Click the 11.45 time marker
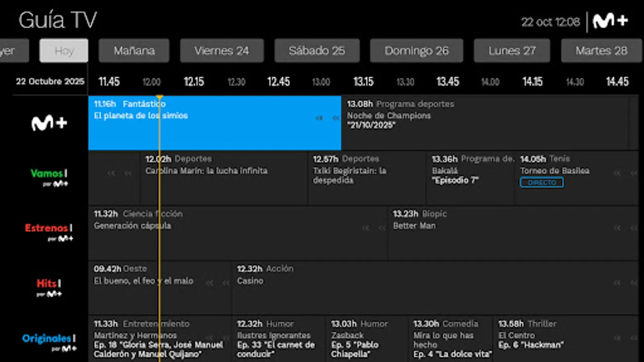The height and width of the screenshot is (362, 644). [x=109, y=82]
